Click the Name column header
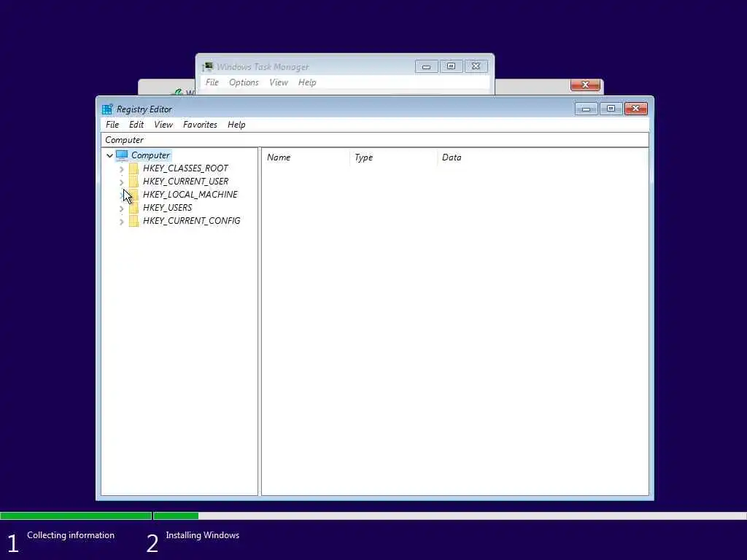The image size is (747, 560). click(306, 157)
